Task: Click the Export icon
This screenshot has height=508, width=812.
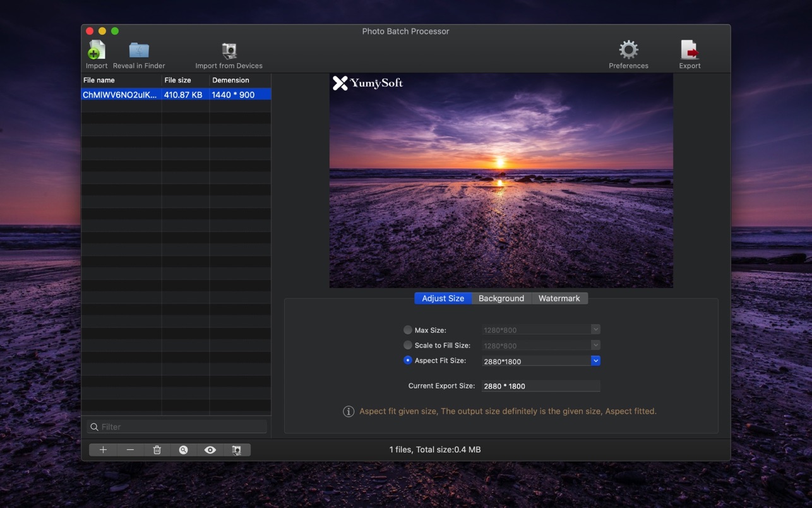Action: click(690, 50)
